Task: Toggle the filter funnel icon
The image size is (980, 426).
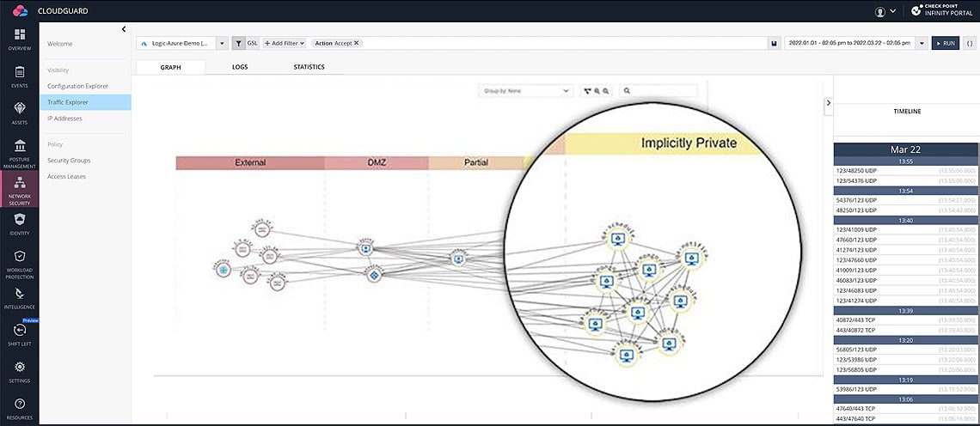Action: [x=239, y=43]
